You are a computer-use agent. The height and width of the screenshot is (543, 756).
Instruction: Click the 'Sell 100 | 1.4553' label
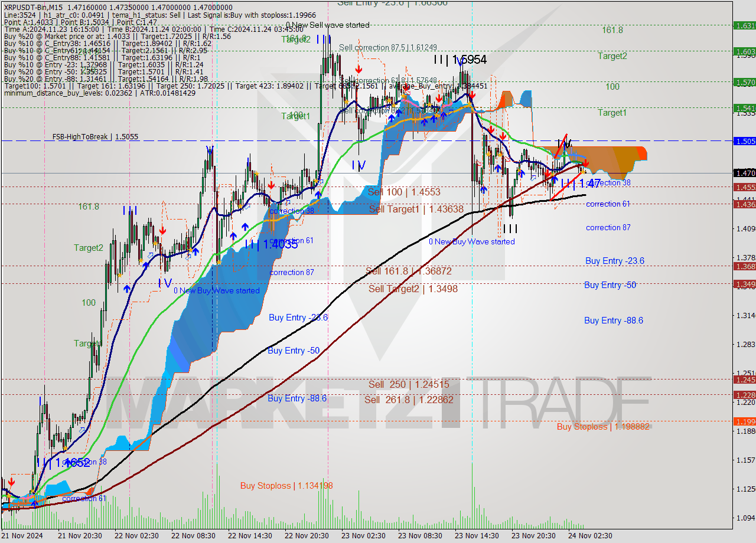[x=404, y=192]
